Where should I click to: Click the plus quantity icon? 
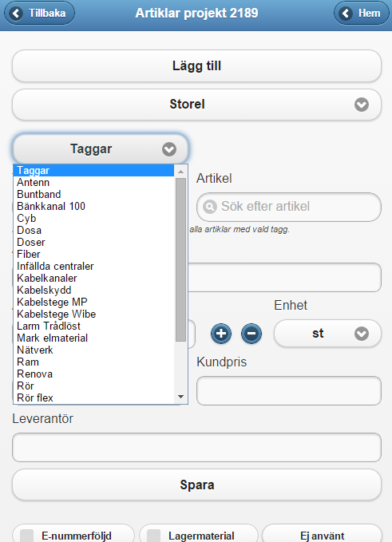pyautogui.click(x=221, y=334)
